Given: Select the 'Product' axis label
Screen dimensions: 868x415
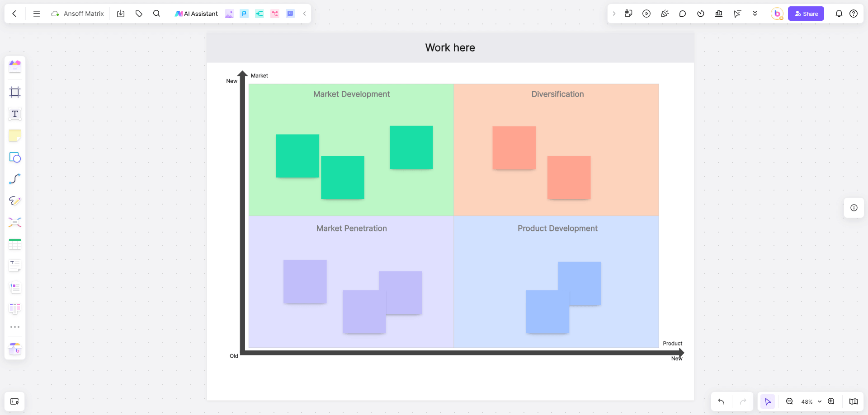Looking at the screenshot, I should (x=673, y=343).
